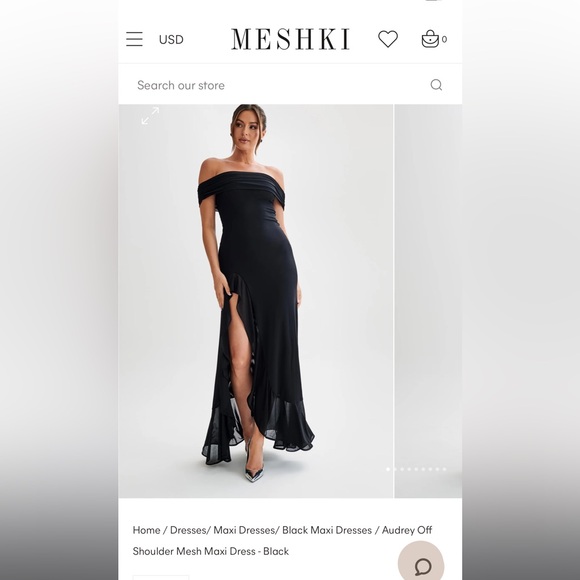580x580 pixels.
Task: Go to homepage via MESHKI logo
Action: click(290, 39)
